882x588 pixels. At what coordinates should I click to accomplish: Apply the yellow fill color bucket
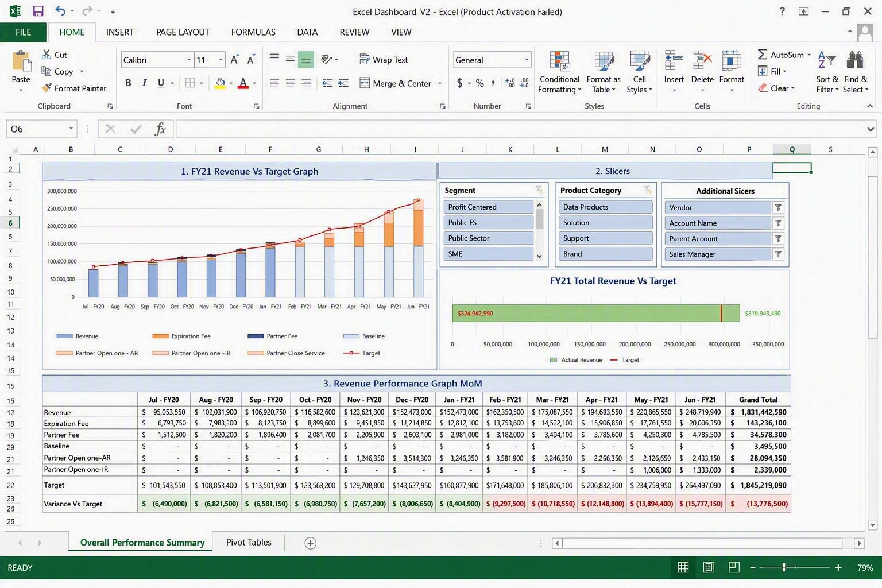pyautogui.click(x=220, y=83)
